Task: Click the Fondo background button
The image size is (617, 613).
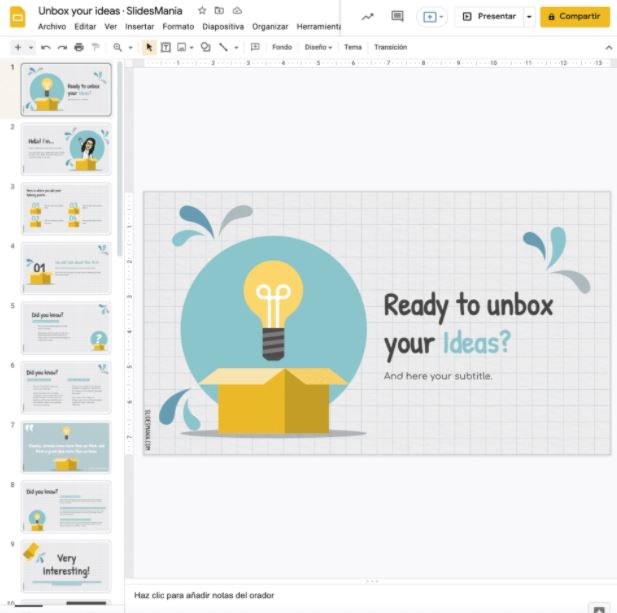Action: 282,47
